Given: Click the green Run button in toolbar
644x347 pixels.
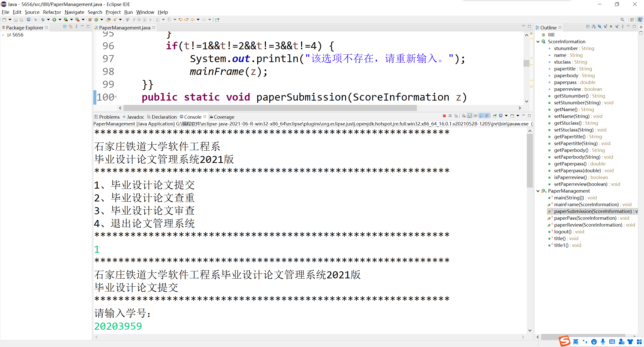Looking at the screenshot, I should tap(54, 20).
